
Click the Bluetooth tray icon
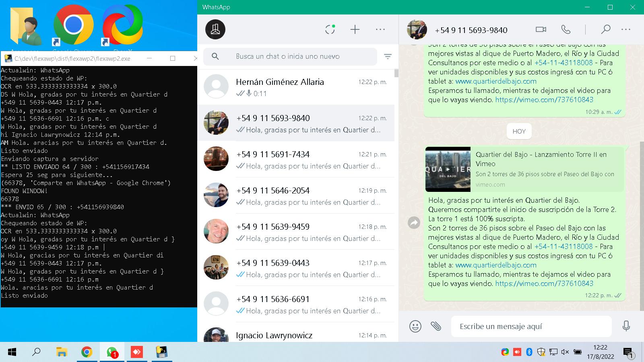tap(529, 352)
